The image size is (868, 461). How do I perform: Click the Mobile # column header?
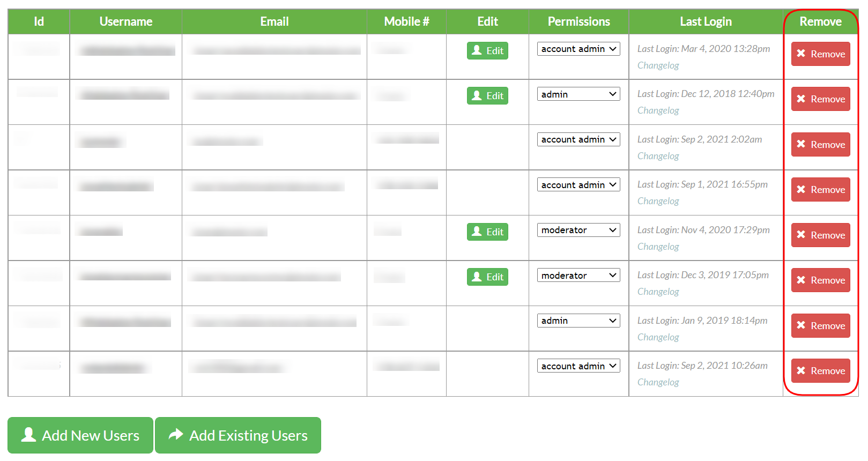click(x=406, y=21)
